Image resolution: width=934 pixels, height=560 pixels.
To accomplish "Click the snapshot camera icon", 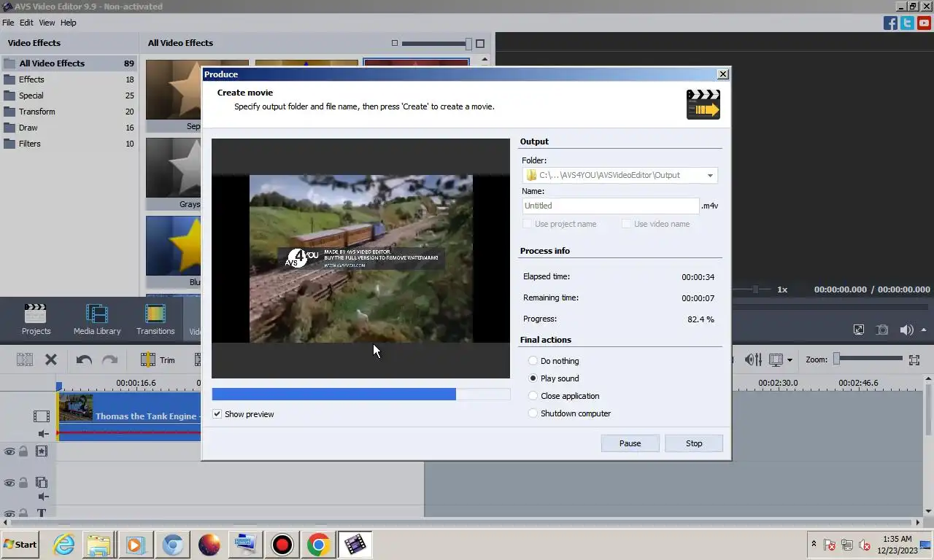I will (x=882, y=330).
